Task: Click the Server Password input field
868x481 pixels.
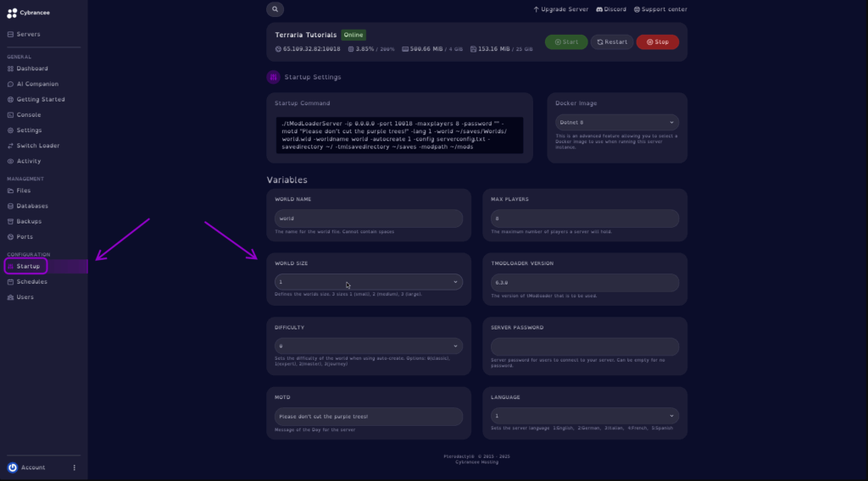Action: [x=585, y=346]
